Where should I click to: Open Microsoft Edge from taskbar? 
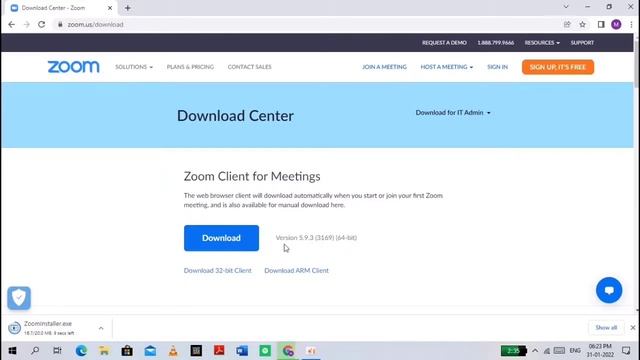81,351
